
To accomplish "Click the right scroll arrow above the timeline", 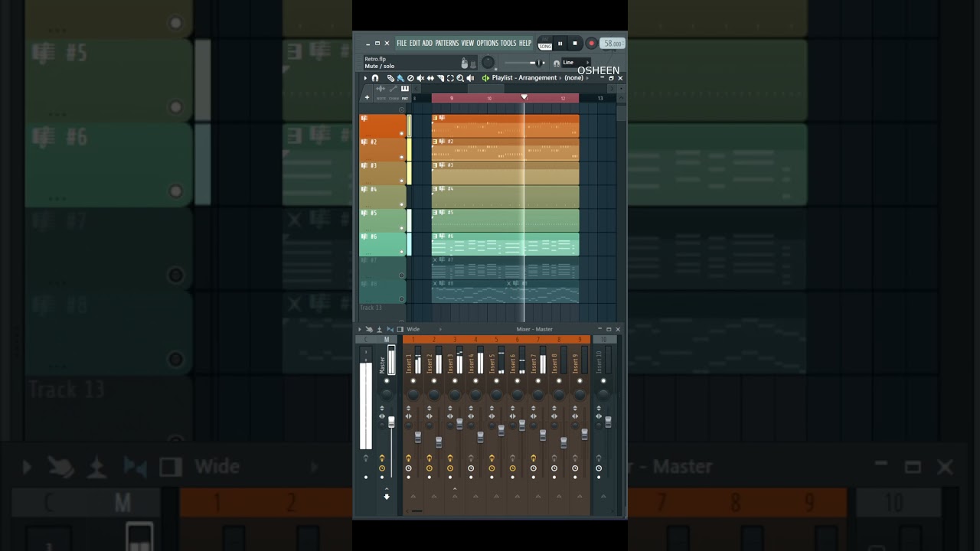I will 612,89.
